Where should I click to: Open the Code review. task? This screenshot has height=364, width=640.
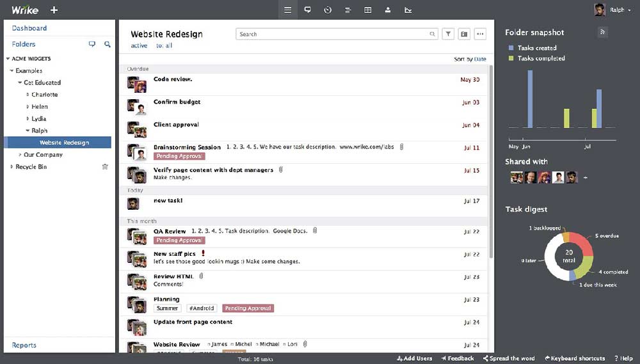pos(173,79)
